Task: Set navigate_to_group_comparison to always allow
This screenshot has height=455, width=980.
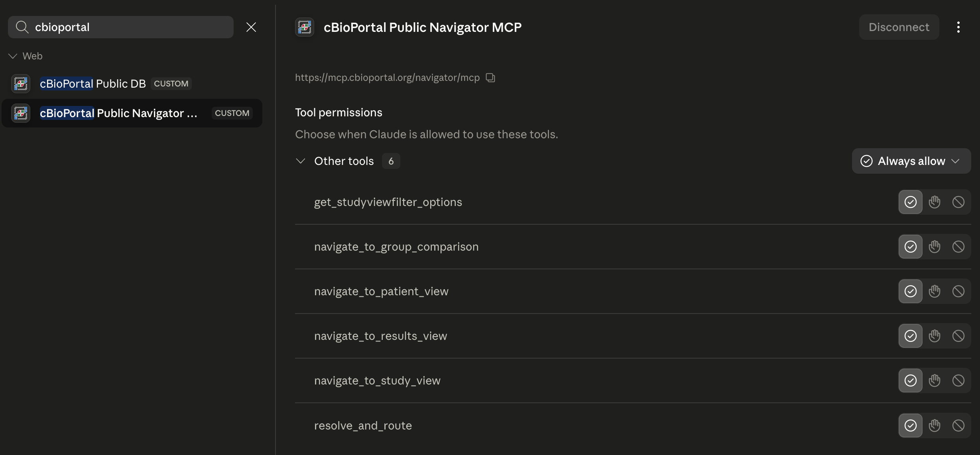Action: coord(911,247)
